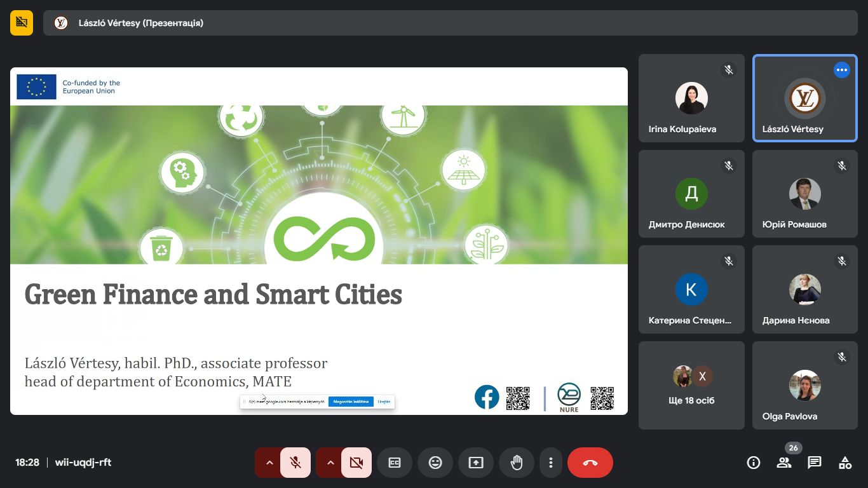
Task: Click the present screen button
Action: pyautogui.click(x=476, y=463)
